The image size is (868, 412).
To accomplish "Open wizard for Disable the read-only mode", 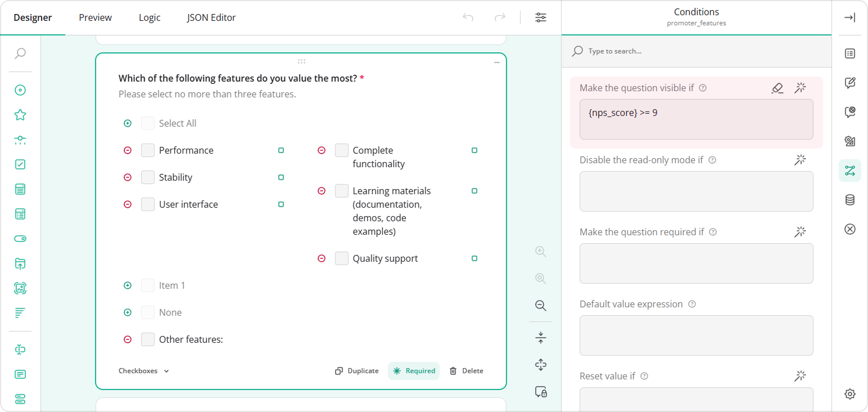I will click(801, 160).
